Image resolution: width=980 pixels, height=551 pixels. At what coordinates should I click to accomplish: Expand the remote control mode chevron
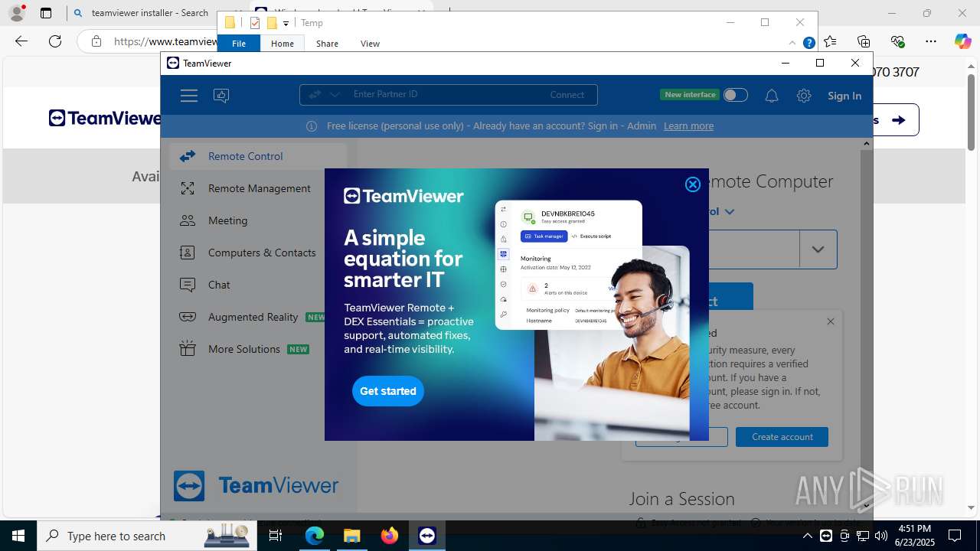(729, 211)
